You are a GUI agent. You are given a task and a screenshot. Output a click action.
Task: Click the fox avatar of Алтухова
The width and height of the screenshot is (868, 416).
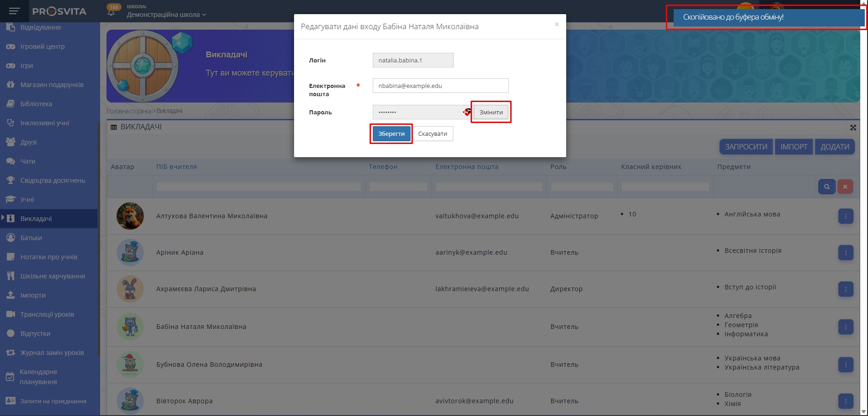click(x=130, y=216)
